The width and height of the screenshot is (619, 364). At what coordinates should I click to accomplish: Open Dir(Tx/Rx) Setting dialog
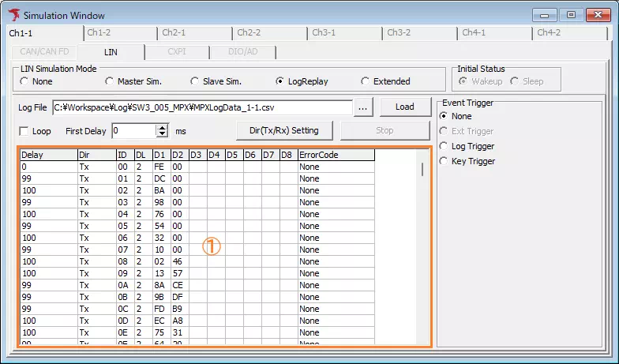tap(284, 130)
